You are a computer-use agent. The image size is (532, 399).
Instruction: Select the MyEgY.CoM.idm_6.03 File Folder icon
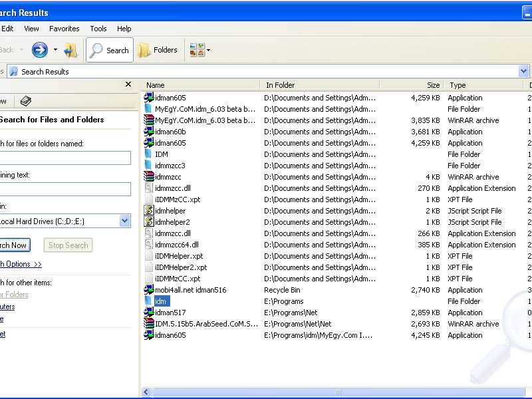pos(148,109)
